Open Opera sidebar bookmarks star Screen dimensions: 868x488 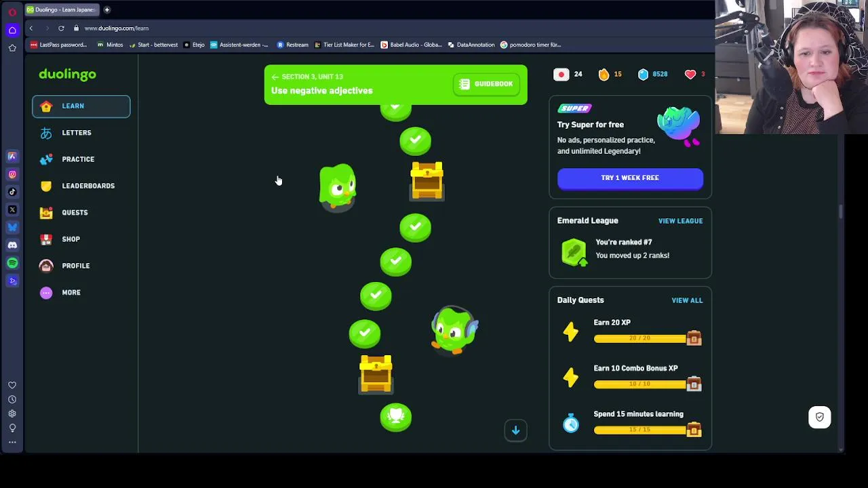pyautogui.click(x=12, y=48)
